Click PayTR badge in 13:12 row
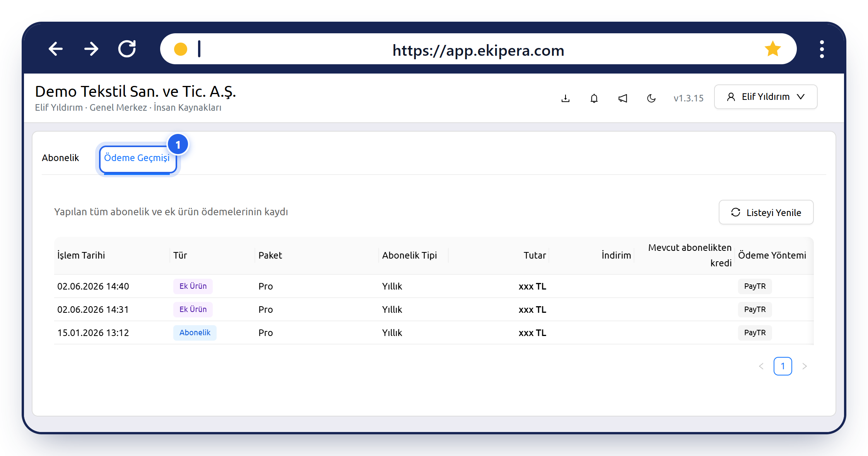This screenshot has height=456, width=868. tap(755, 333)
